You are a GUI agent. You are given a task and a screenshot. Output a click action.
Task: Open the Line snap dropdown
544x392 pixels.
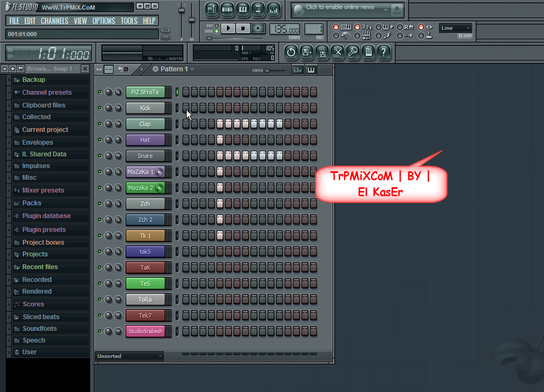click(455, 28)
